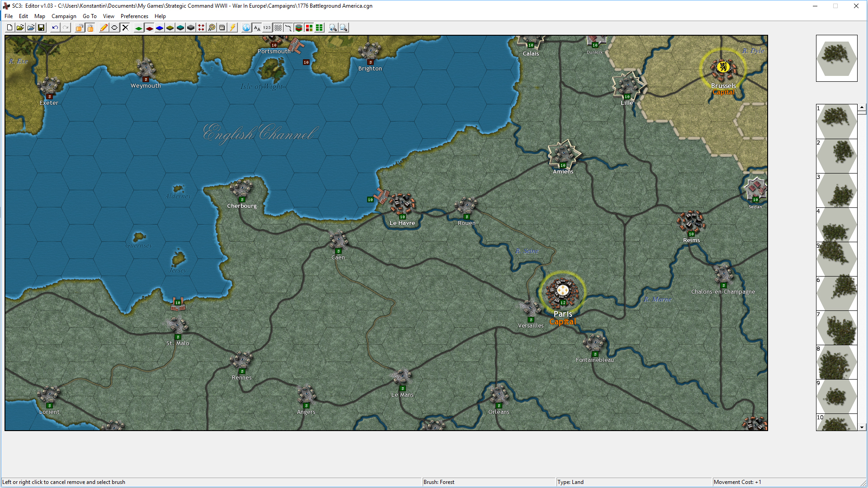
Task: Click the Paris capital city on map
Action: tap(562, 291)
